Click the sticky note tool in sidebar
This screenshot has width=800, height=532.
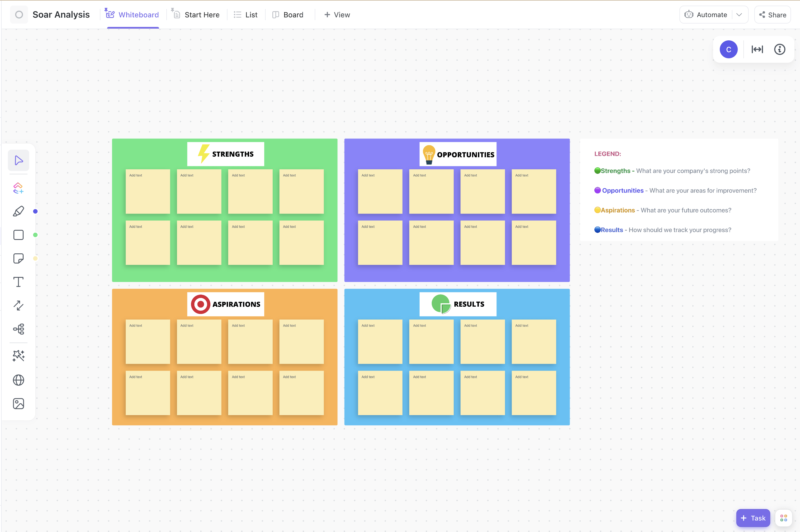click(x=18, y=258)
